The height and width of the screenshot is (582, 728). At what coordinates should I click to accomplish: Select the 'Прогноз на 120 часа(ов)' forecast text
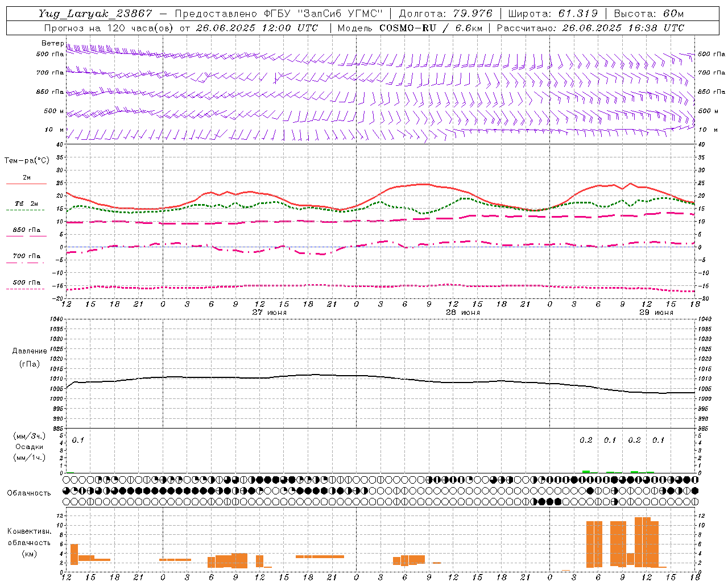(x=108, y=28)
